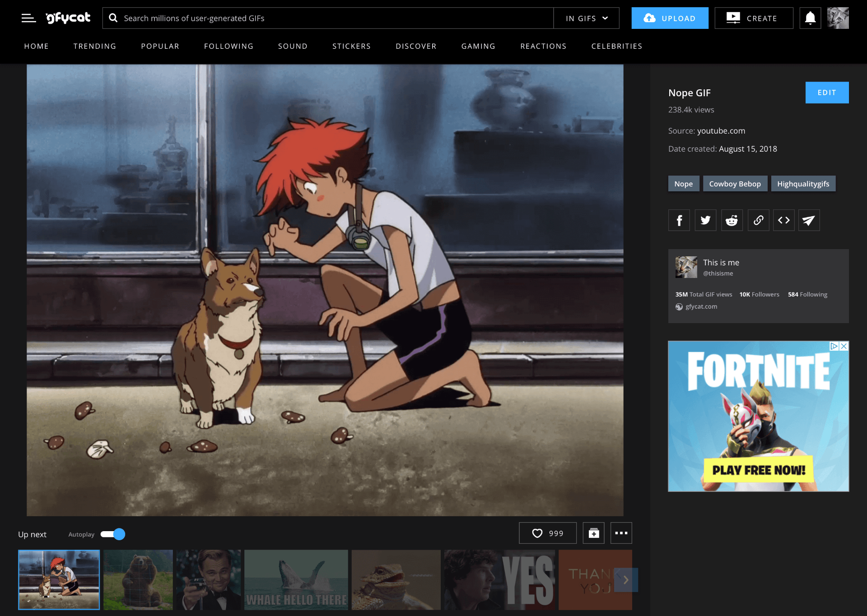
Task: Select the Cowboy Bebop tag
Action: [735, 184]
